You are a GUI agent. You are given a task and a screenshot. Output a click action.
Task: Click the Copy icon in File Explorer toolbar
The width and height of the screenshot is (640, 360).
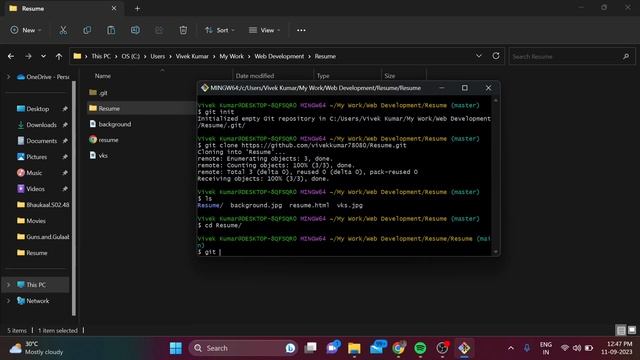pos(87,30)
